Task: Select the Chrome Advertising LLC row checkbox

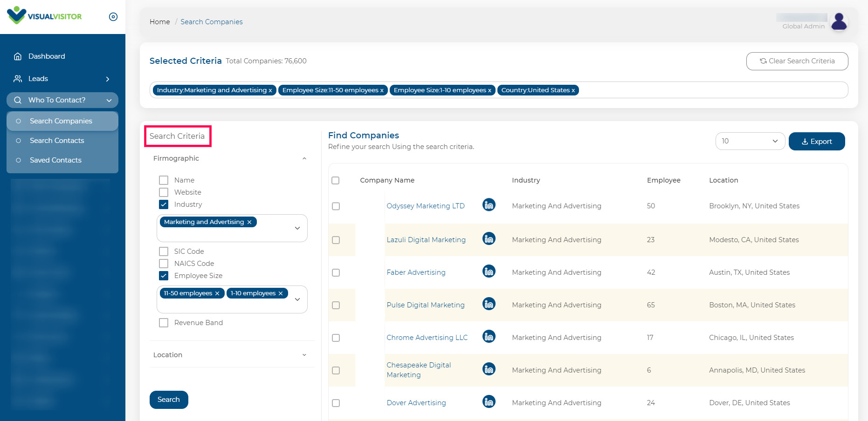Action: pyautogui.click(x=336, y=338)
